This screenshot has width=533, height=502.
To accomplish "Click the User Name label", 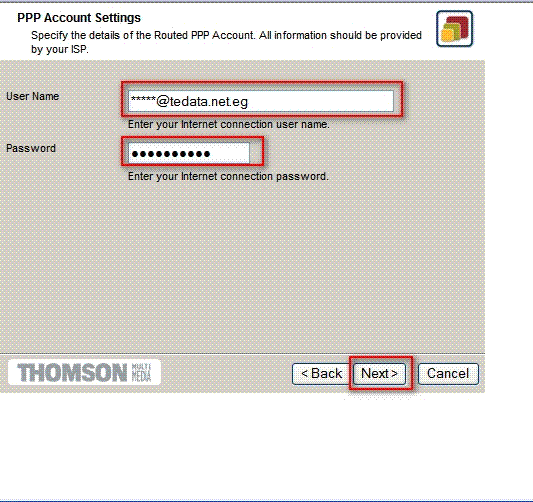I will point(33,96).
